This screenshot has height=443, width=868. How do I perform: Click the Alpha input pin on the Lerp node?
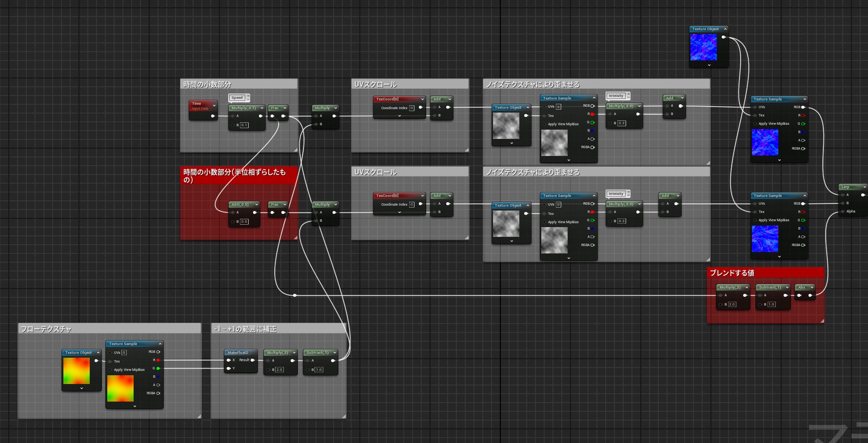(842, 211)
